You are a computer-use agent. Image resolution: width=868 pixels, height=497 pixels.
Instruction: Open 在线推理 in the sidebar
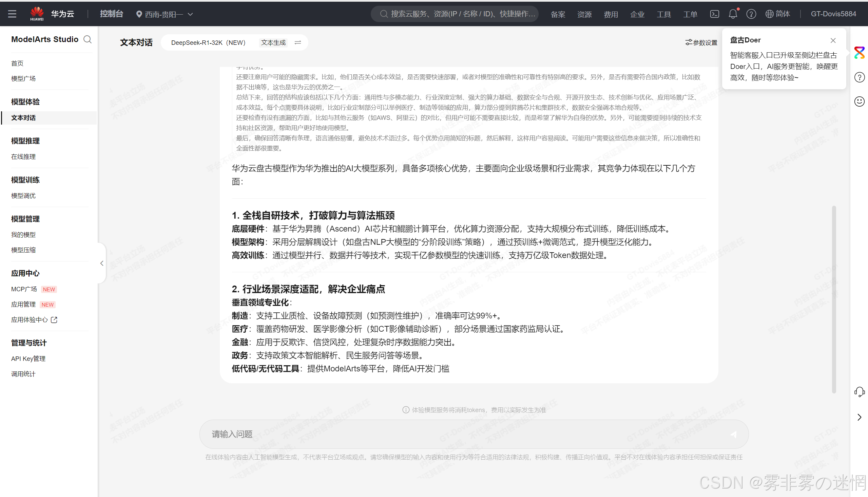[23, 157]
